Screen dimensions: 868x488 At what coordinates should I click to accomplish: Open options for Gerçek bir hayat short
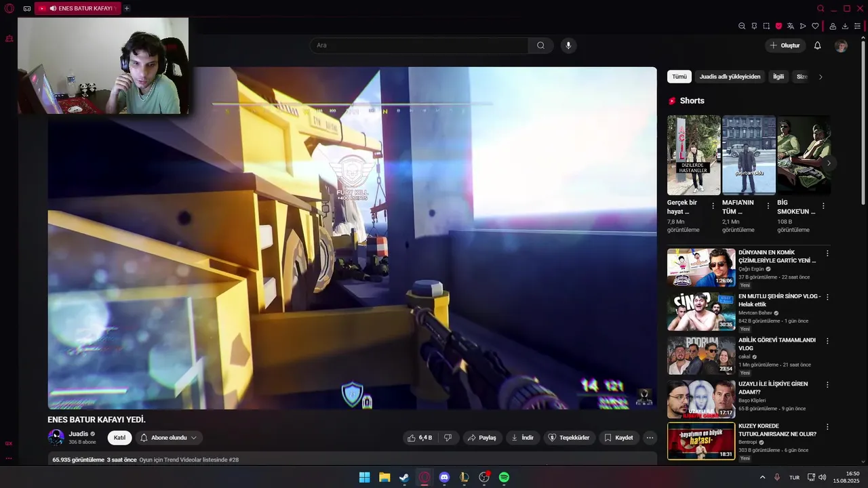713,206
